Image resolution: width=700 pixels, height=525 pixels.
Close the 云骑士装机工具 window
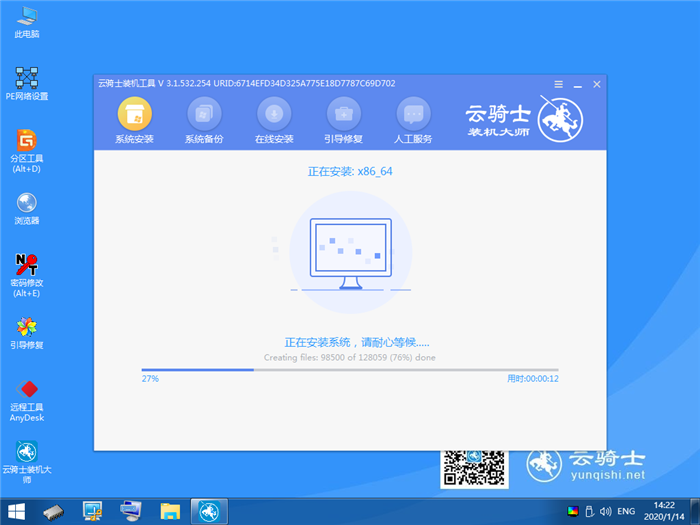(595, 85)
